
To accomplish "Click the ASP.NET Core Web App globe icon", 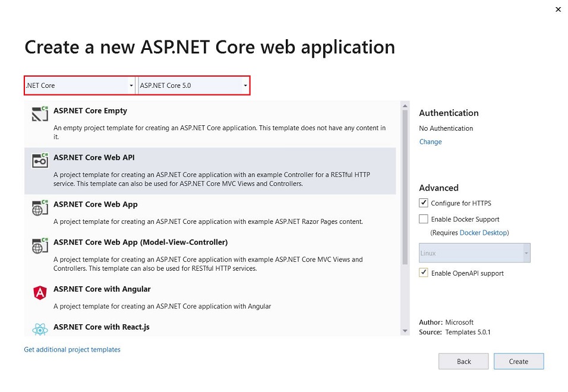I will click(x=40, y=208).
